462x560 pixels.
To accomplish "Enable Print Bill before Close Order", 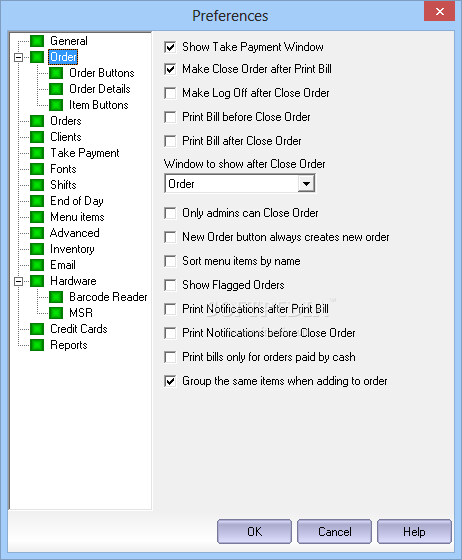I will 170,117.
